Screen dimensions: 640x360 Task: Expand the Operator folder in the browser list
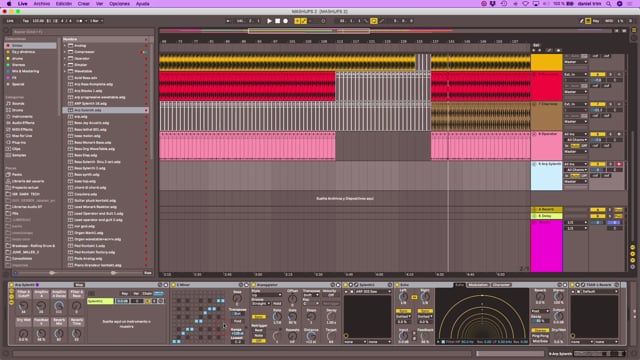64,59
